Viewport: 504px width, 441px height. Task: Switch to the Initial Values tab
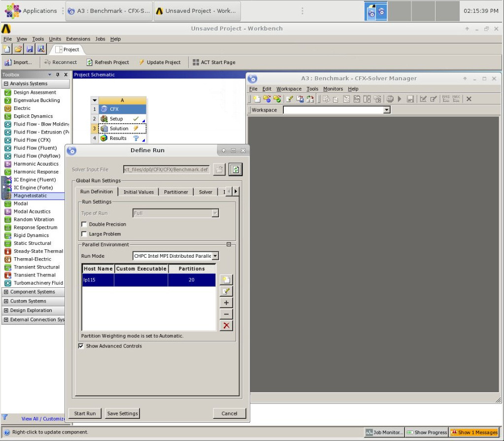[x=138, y=192]
